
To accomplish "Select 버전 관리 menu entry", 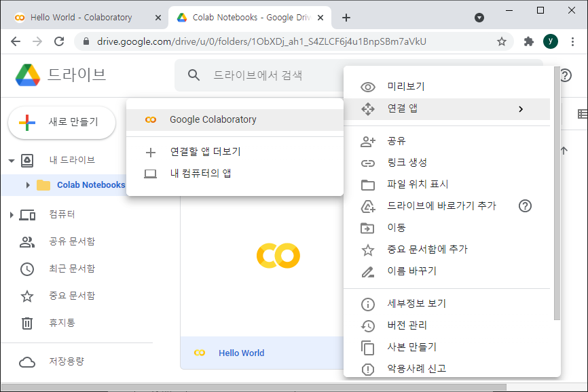I will [447, 326].
